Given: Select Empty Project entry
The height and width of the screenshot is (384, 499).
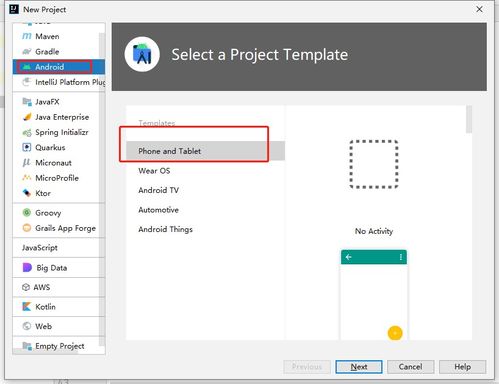Looking at the screenshot, I should pyautogui.click(x=59, y=346).
